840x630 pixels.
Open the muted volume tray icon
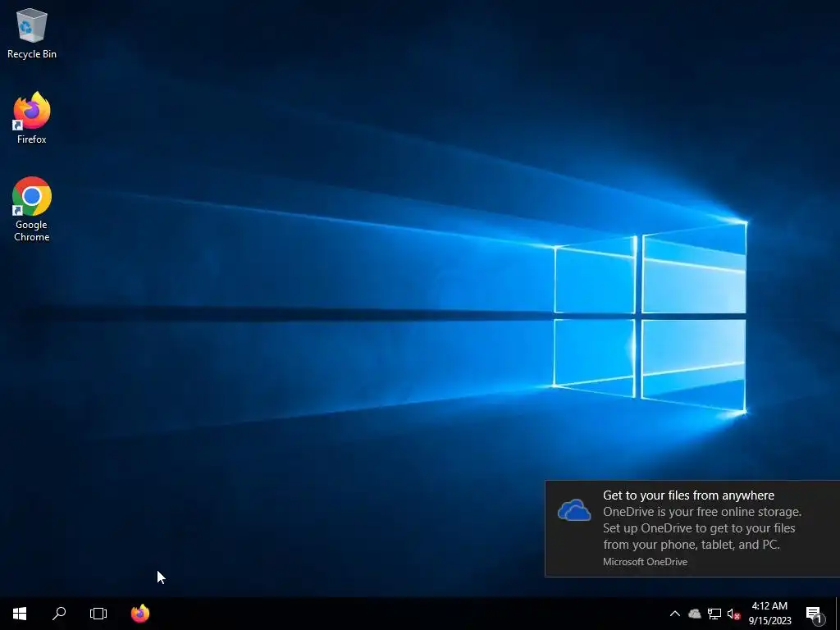733,614
